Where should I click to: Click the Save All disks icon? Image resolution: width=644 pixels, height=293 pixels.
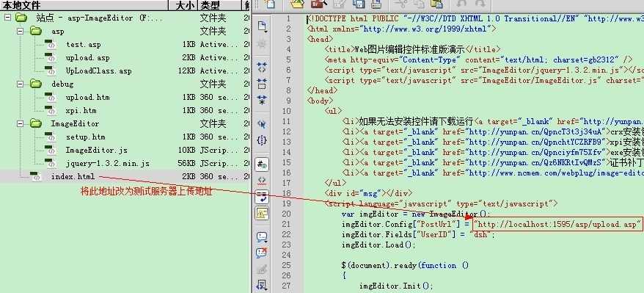(x=359, y=4)
